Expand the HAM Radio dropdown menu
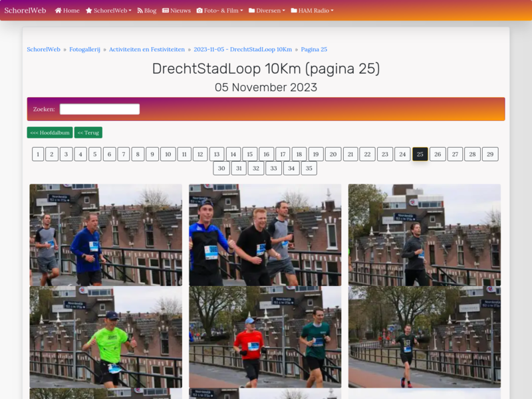The width and height of the screenshot is (532, 399). click(x=312, y=11)
